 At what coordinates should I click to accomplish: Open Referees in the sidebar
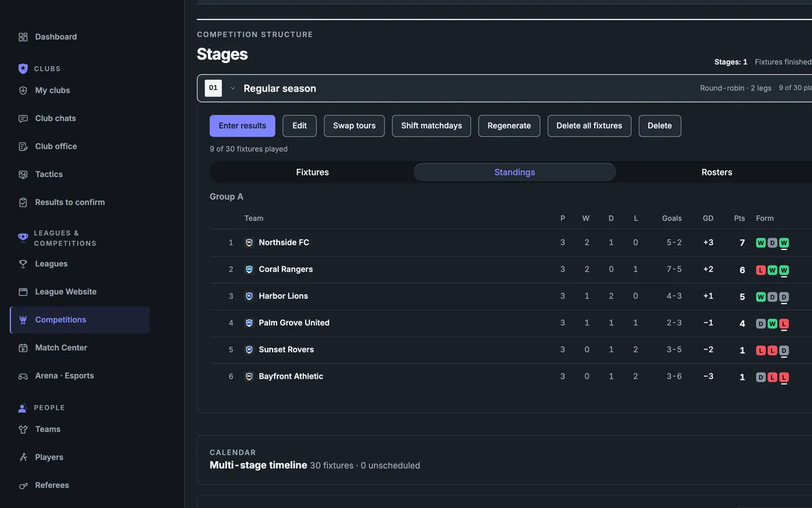[x=80, y=485]
